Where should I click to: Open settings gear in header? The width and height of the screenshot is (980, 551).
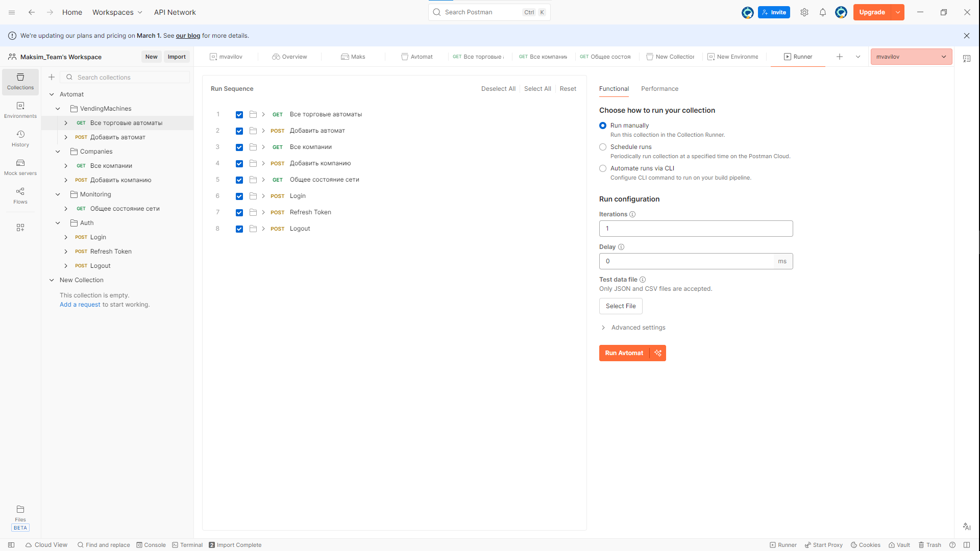[804, 12]
